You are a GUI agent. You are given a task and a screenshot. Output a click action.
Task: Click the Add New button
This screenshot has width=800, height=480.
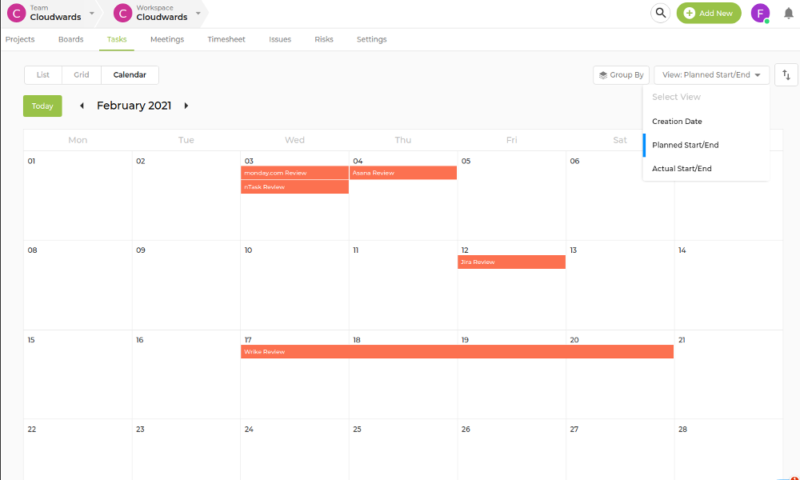coord(709,13)
